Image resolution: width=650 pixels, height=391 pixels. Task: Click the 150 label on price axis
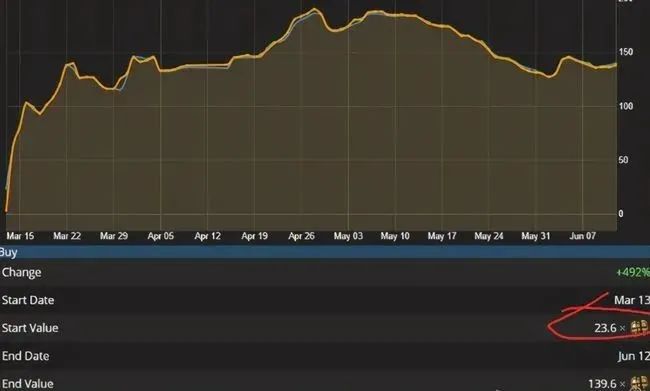coord(626,52)
